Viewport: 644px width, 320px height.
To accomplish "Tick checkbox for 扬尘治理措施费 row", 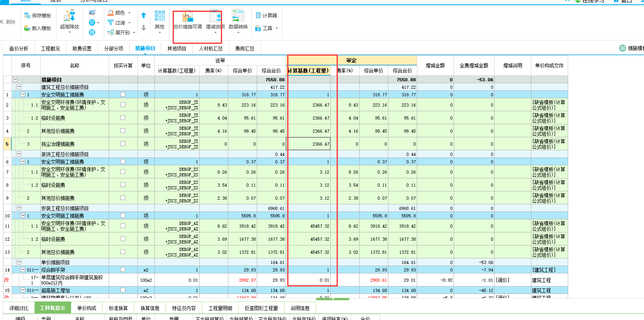I will click(x=123, y=144).
